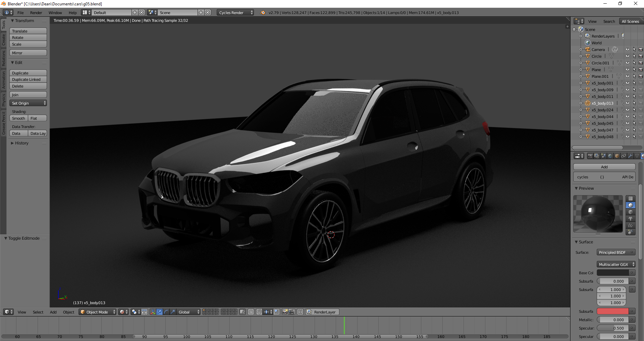The width and height of the screenshot is (644, 341).
Task: Expand Camera tree node in outliner
Action: coord(581,49)
